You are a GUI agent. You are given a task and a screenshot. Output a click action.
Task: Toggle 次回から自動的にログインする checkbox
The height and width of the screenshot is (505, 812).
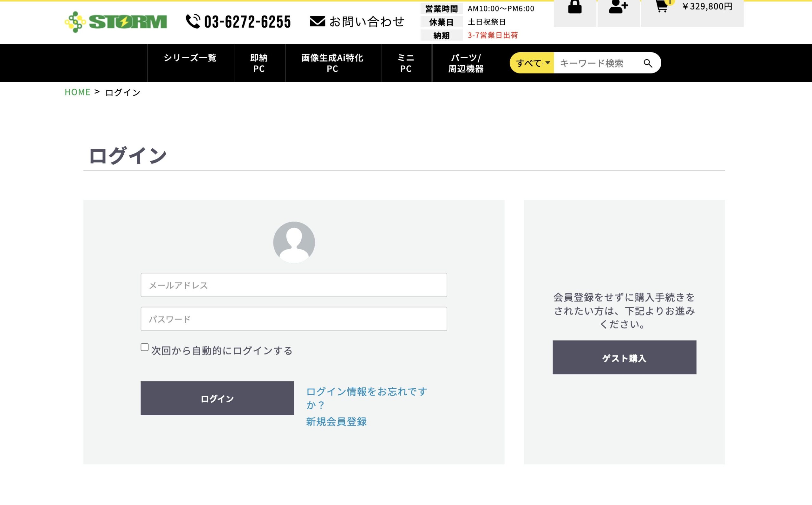(x=144, y=347)
